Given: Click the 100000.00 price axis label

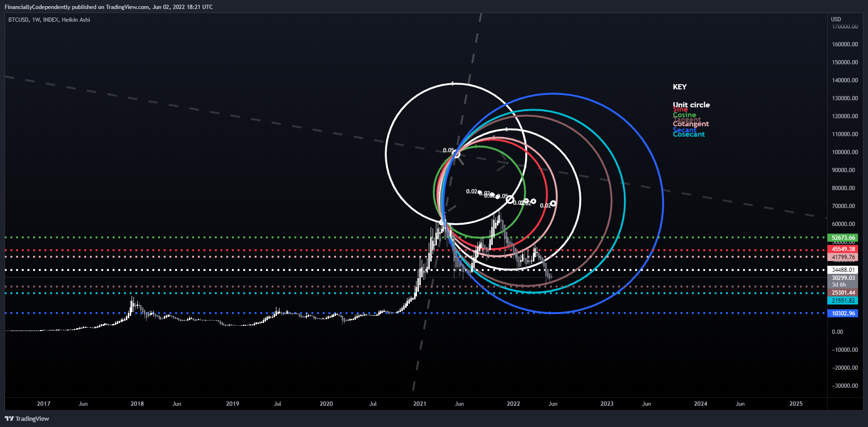Looking at the screenshot, I should coord(845,152).
